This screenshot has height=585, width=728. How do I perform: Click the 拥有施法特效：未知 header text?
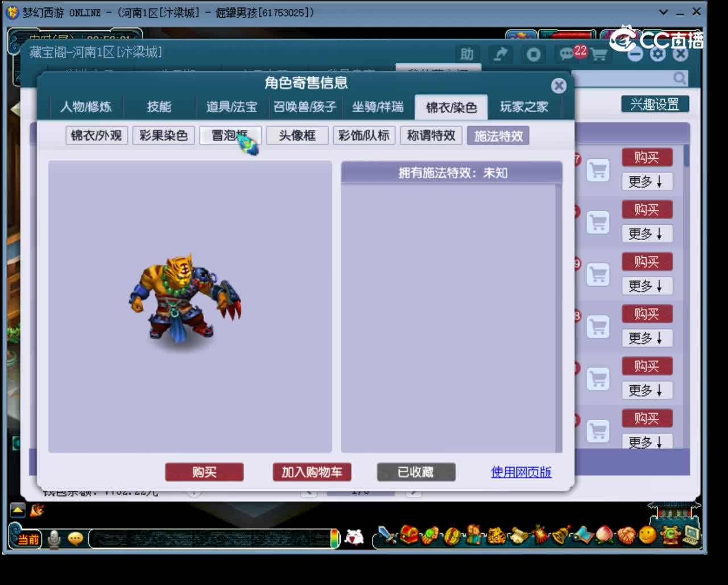point(453,173)
